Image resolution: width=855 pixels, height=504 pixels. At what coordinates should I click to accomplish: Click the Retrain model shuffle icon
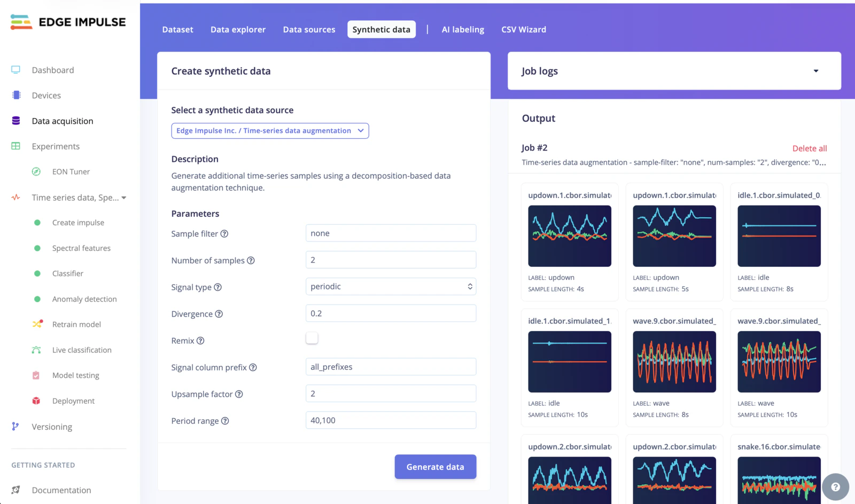(x=37, y=324)
